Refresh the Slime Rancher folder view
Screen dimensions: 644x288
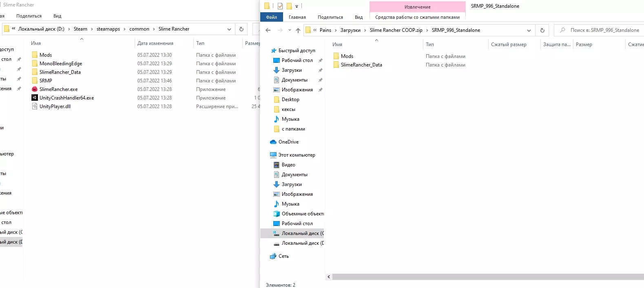pos(241,29)
